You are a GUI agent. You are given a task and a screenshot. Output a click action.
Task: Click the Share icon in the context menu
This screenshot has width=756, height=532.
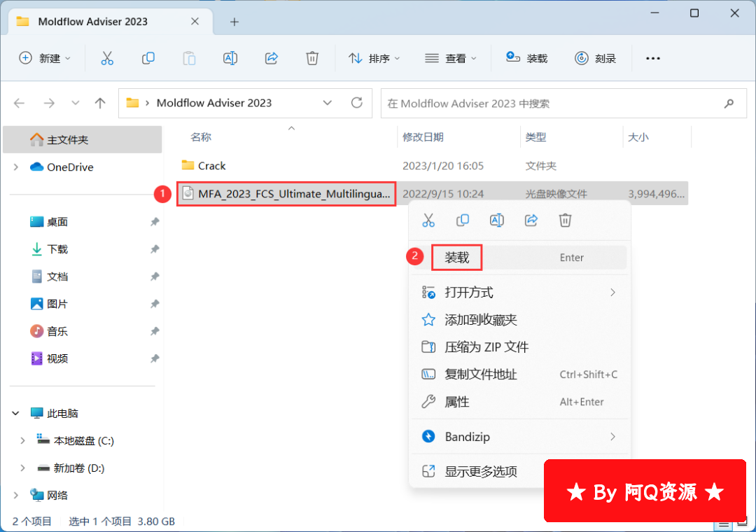531,220
